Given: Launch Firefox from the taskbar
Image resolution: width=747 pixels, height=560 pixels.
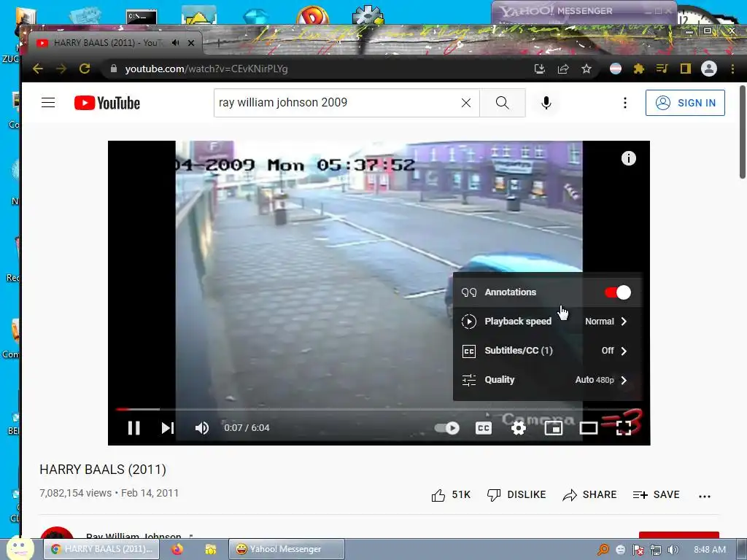Looking at the screenshot, I should click(177, 549).
